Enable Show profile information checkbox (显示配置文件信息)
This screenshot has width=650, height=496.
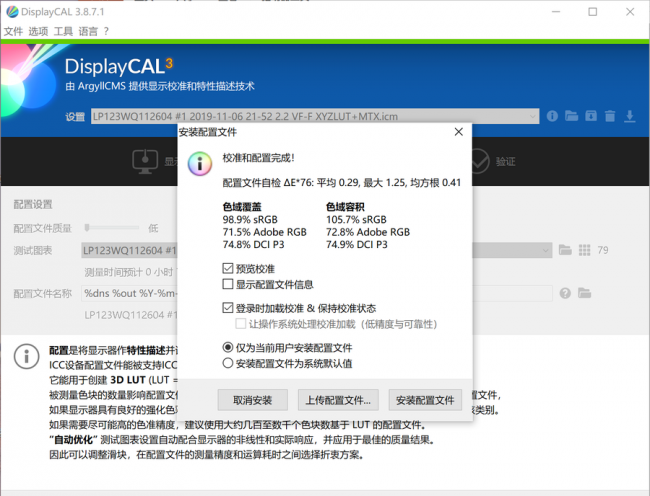click(228, 284)
